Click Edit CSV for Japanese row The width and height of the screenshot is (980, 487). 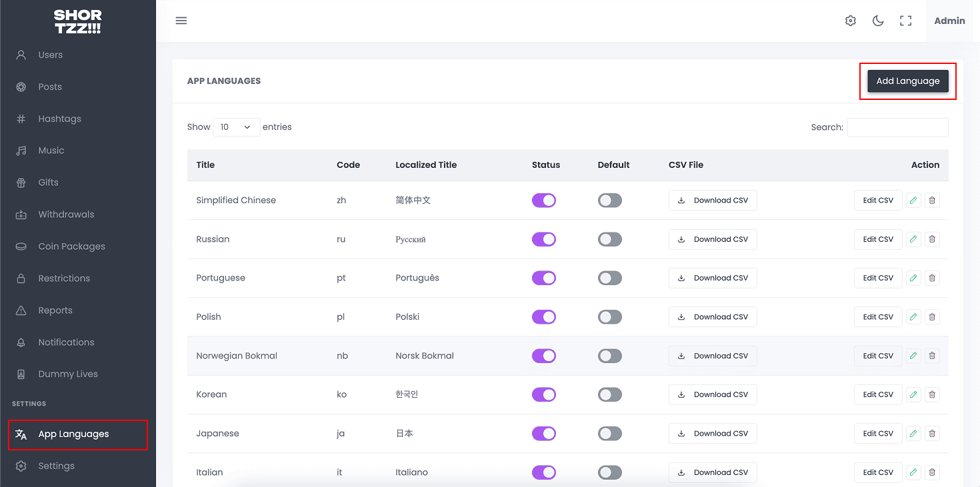(x=877, y=434)
